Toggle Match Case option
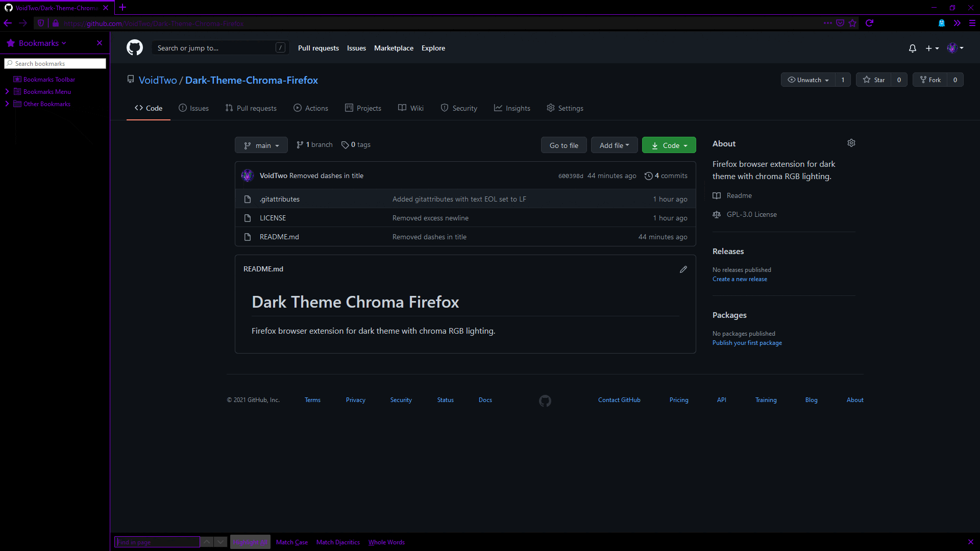 292,542
